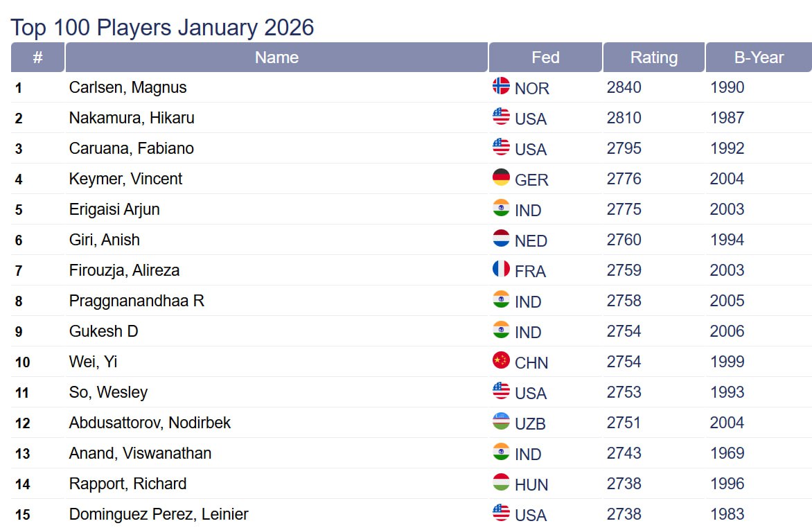The width and height of the screenshot is (812, 528).
Task: Click India flag in Anand's row
Action: pyautogui.click(x=501, y=452)
